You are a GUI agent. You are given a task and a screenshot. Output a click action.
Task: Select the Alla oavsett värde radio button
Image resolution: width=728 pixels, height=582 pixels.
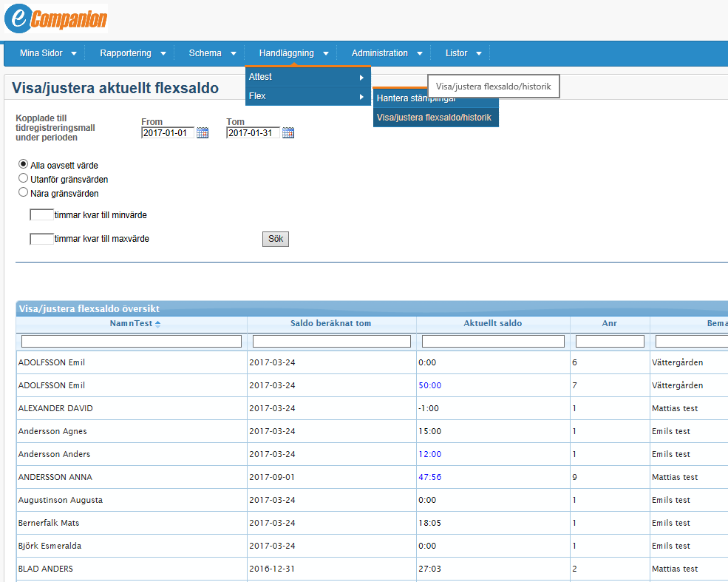[x=23, y=164]
